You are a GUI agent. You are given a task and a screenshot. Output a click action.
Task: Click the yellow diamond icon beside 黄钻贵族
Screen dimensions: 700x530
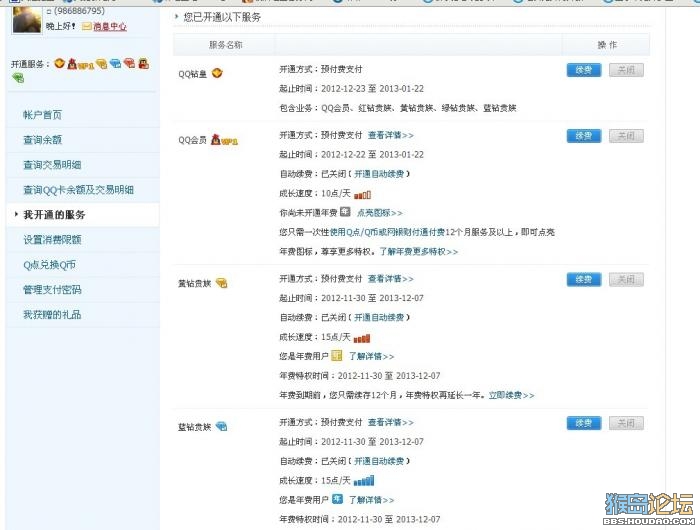(x=221, y=283)
